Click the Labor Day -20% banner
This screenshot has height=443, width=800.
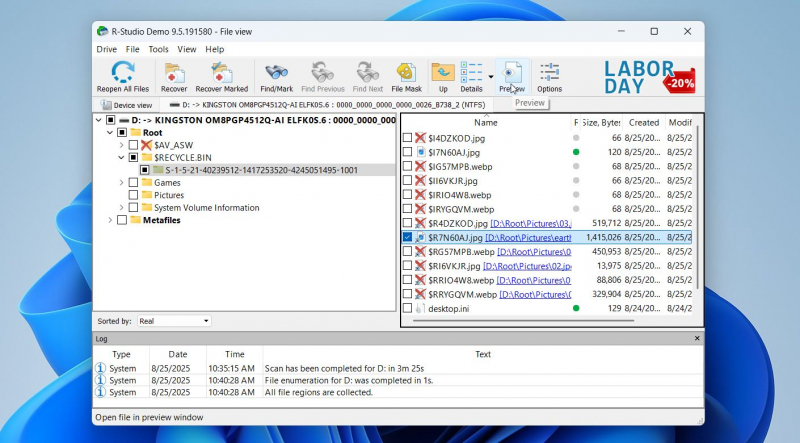(x=649, y=77)
